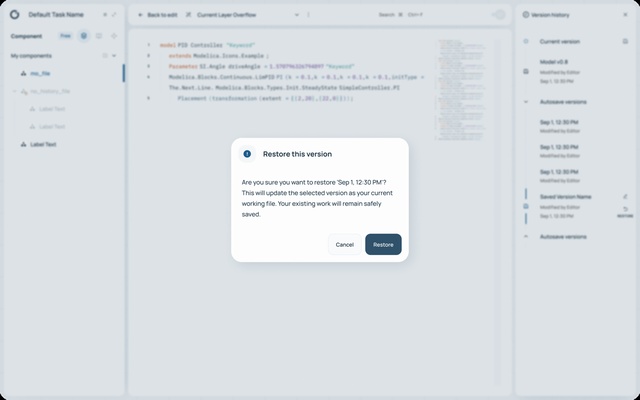Click the edit pencil icon for Saved Version Name
Image resolution: width=640 pixels, height=400 pixels.
[625, 197]
